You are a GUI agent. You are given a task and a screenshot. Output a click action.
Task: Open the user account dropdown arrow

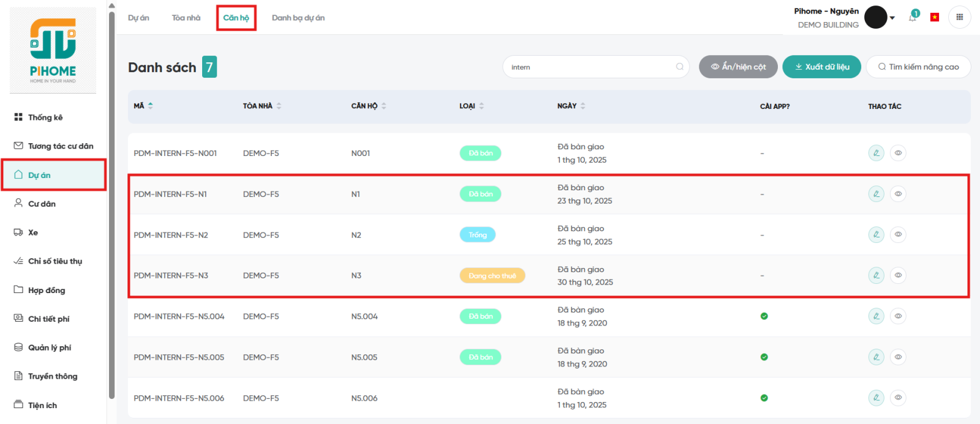click(892, 18)
